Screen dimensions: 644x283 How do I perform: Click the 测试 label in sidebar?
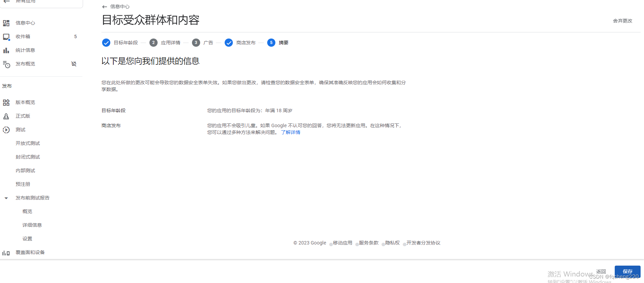click(20, 130)
